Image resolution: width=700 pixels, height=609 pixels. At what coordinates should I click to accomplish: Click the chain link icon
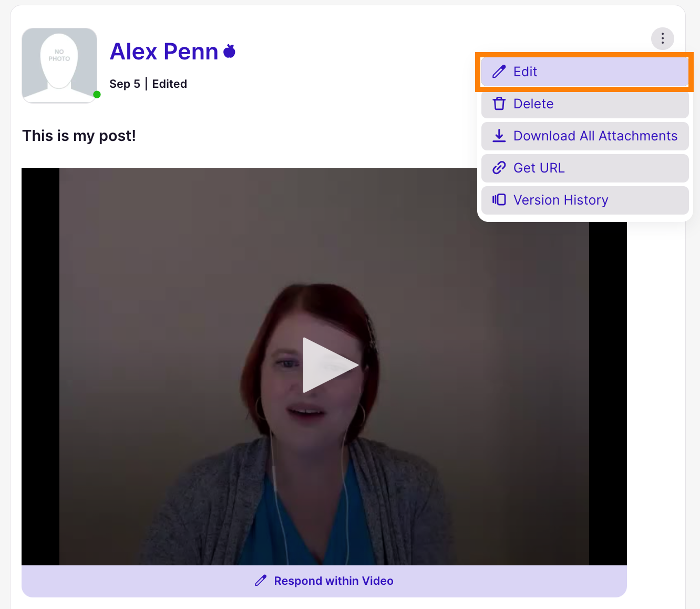(499, 168)
